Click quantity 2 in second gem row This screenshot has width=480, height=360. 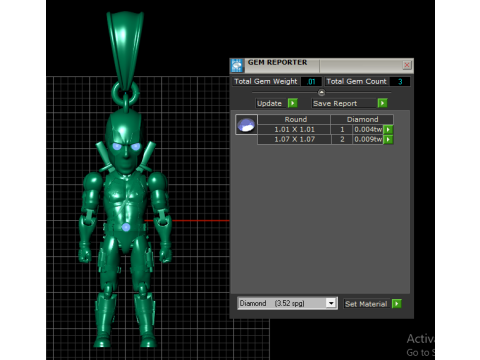pos(342,139)
